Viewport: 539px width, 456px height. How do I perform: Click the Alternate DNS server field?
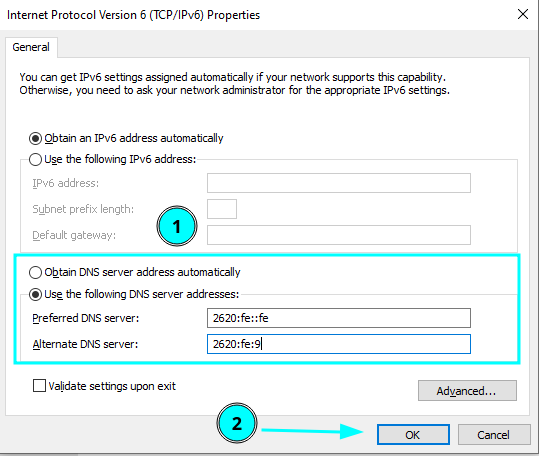339,344
